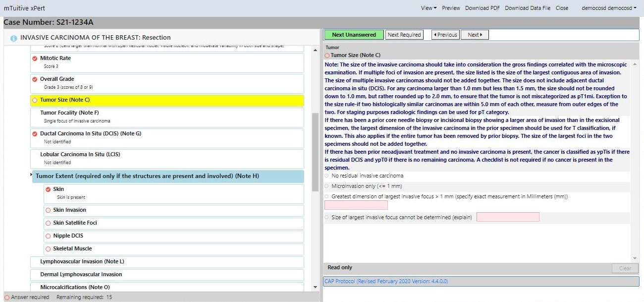Viewport: 644px width, 302px height.
Task: Click the answered checkmark next to Skin
Action: pyautogui.click(x=47, y=189)
